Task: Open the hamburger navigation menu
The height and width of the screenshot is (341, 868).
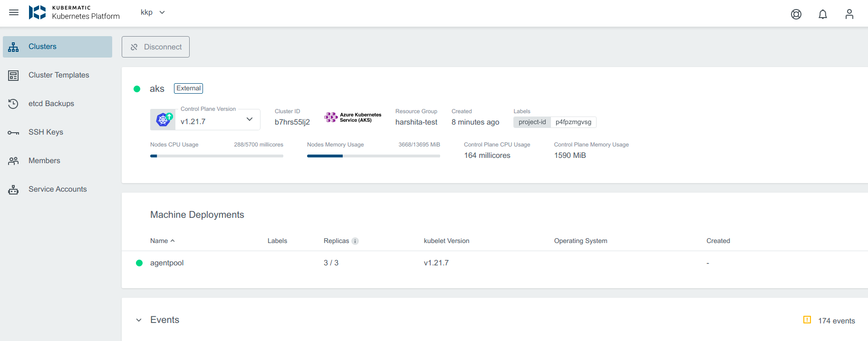Action: pyautogui.click(x=14, y=12)
